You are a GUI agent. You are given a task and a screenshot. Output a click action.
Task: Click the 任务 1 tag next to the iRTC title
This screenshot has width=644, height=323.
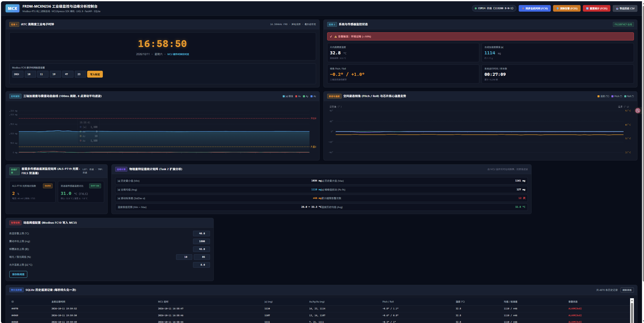[x=14, y=25]
